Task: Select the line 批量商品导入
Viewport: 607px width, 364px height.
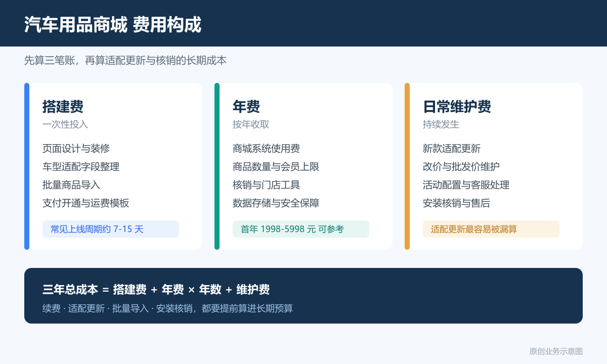Action: coord(71,185)
